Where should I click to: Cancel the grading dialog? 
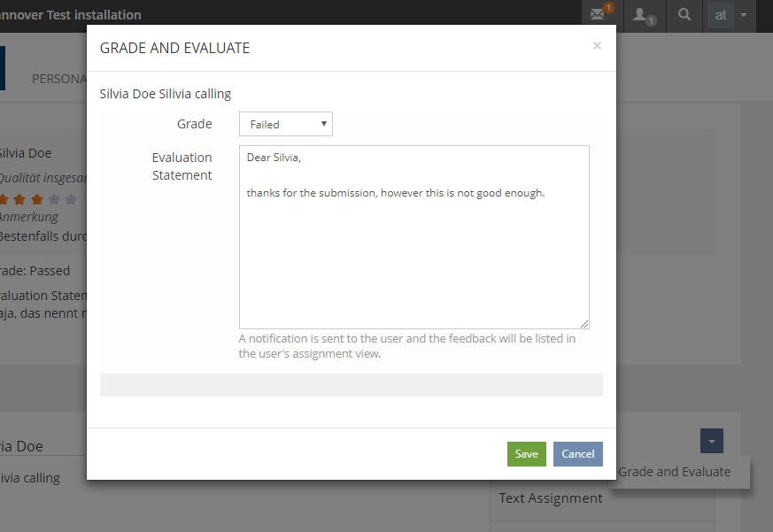coord(577,454)
